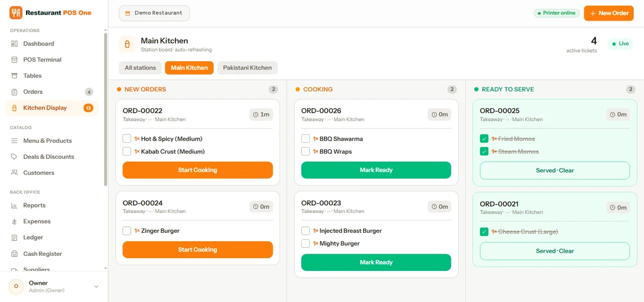
Task: Click the clock icon on ORD-00021
Action: (x=613, y=207)
